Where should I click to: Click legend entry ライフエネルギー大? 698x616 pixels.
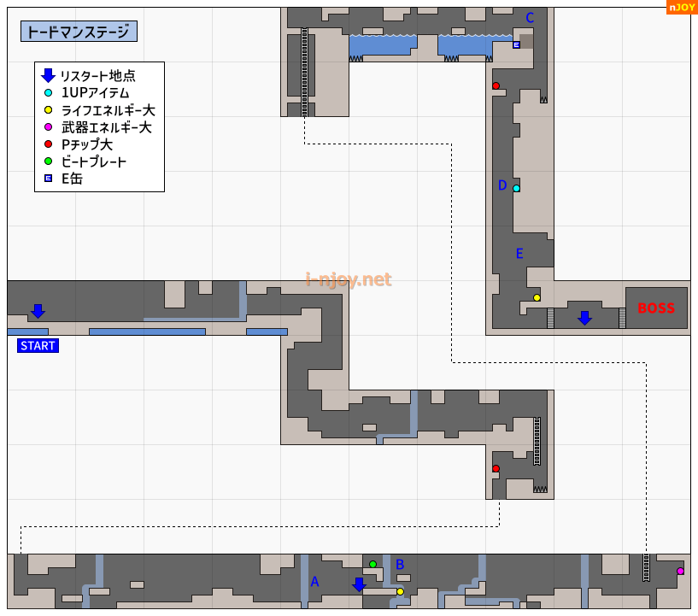pyautogui.click(x=109, y=110)
